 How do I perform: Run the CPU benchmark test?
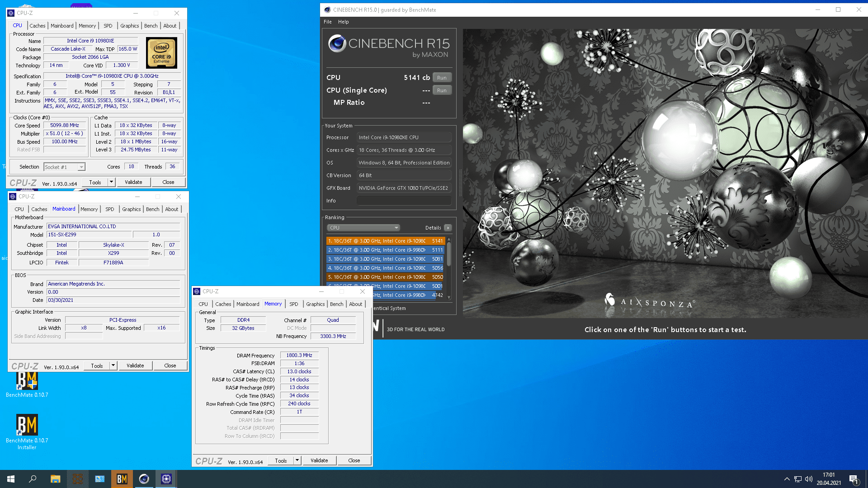click(441, 78)
